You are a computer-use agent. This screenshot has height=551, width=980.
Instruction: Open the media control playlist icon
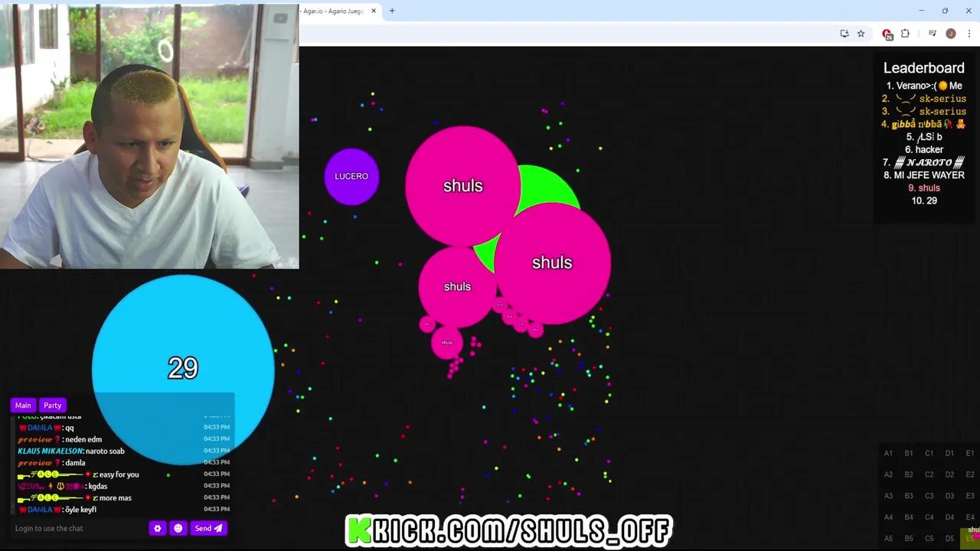pyautogui.click(x=932, y=34)
